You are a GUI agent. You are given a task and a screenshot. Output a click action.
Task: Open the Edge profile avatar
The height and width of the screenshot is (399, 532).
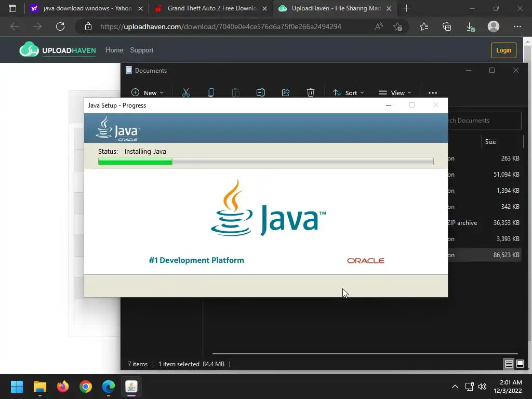point(494,26)
